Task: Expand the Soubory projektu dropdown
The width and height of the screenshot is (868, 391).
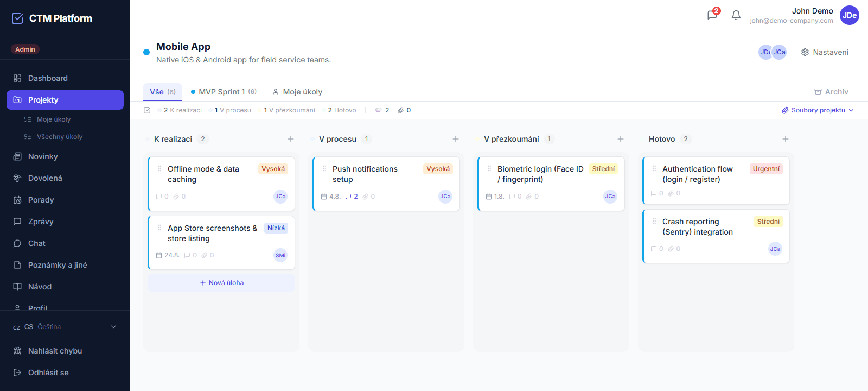Action: coord(818,110)
